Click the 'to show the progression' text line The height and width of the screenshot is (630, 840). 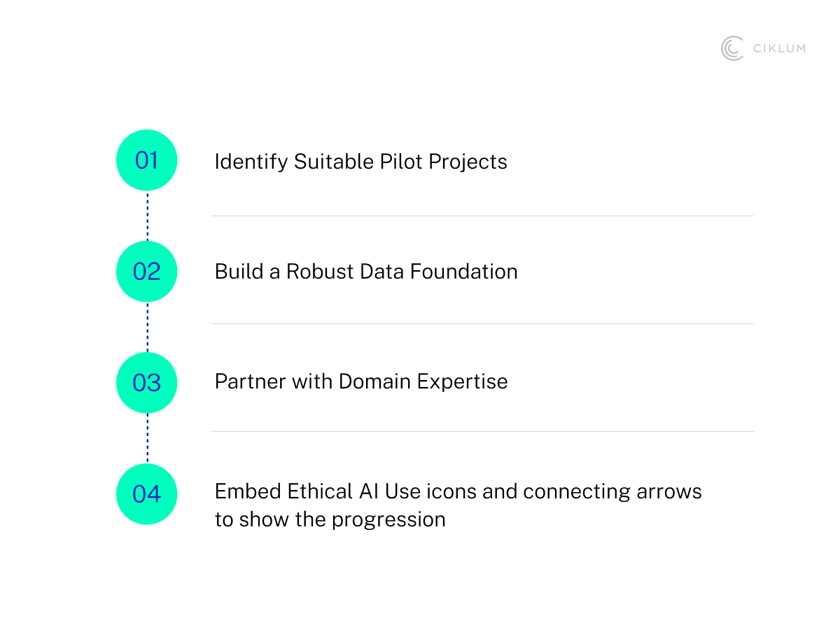pyautogui.click(x=330, y=520)
